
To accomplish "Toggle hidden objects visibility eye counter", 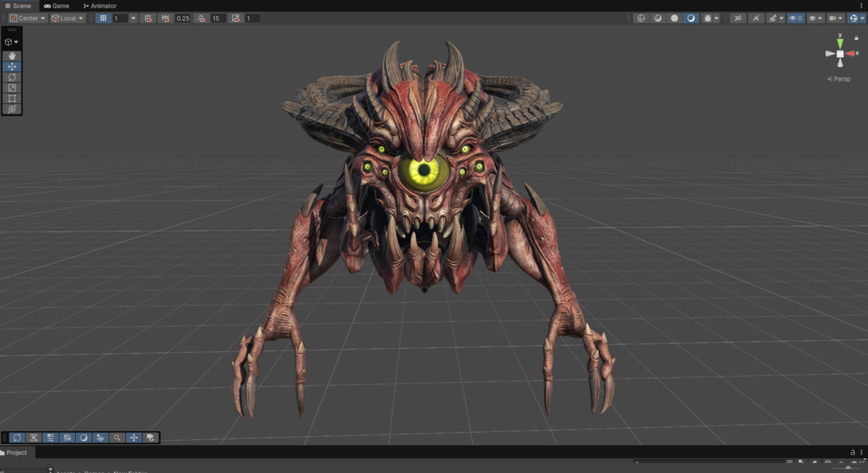I will 796,18.
